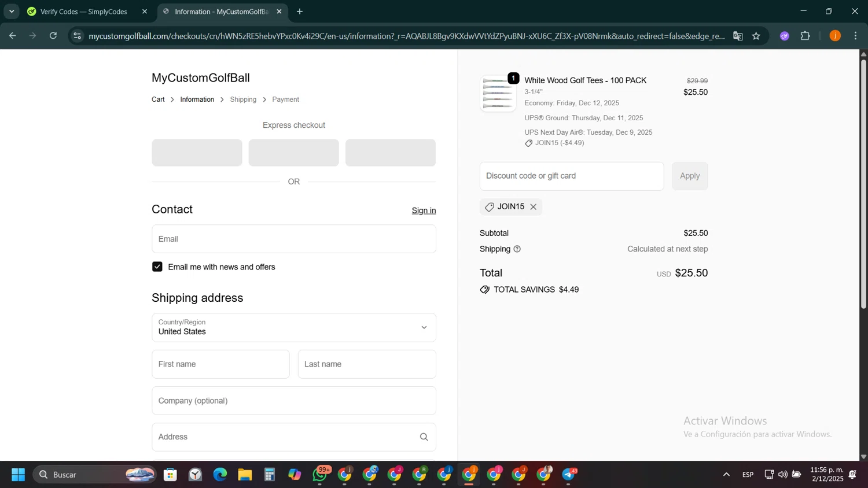Click the first express checkout button
This screenshot has height=488, width=868.
tap(197, 153)
